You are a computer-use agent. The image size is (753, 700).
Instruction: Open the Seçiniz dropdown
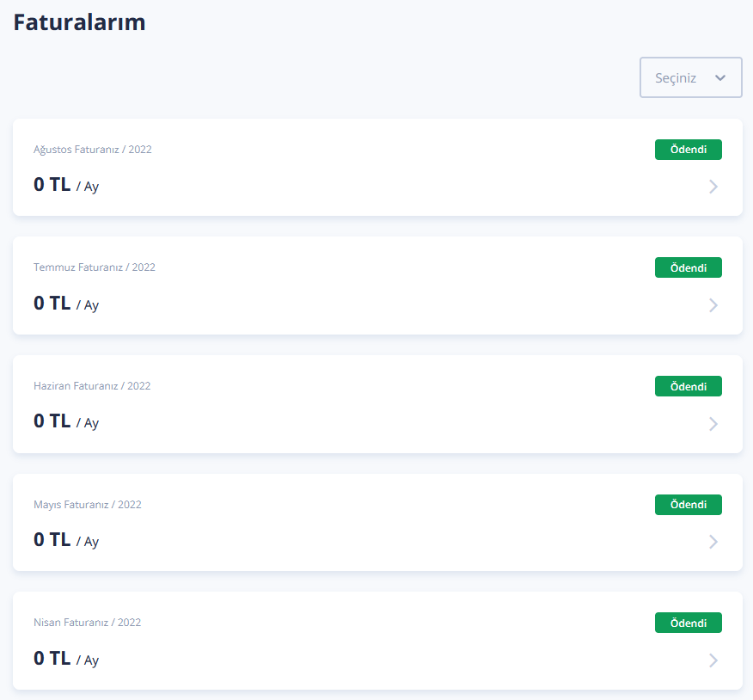[x=690, y=77]
